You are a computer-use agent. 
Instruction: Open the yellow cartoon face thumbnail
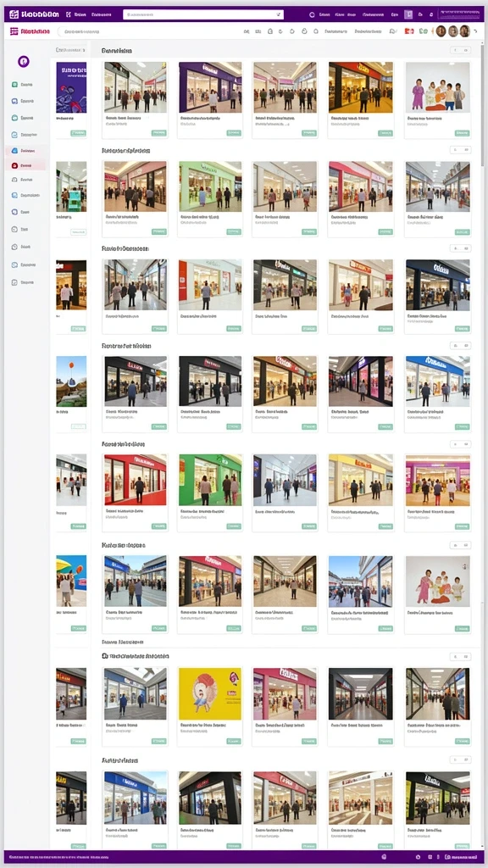[x=210, y=693]
